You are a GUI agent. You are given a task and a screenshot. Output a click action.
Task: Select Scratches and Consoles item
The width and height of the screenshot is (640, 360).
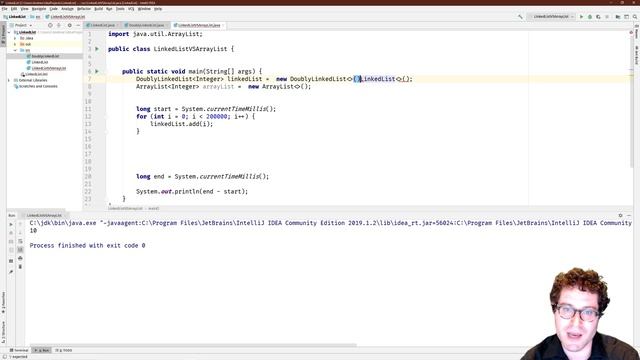click(x=36, y=87)
